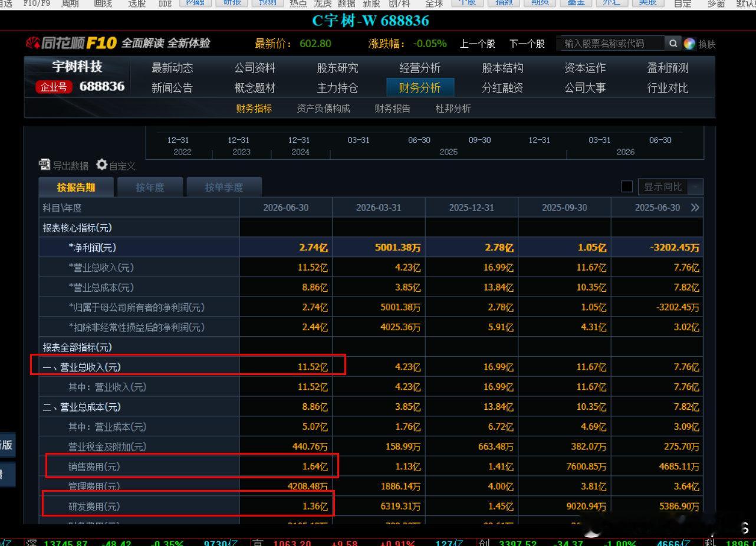Viewport: 756px width, 546px height.
Task: Open the 分红融资 section
Action: coord(502,88)
